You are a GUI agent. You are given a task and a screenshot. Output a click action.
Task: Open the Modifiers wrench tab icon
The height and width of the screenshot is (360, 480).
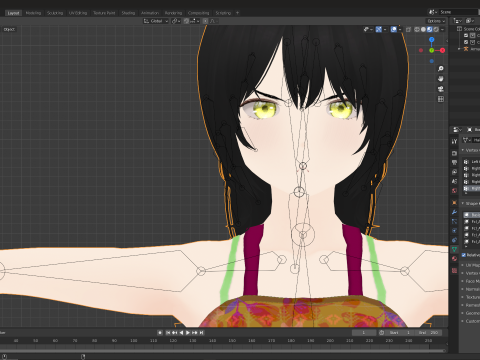[x=454, y=212]
